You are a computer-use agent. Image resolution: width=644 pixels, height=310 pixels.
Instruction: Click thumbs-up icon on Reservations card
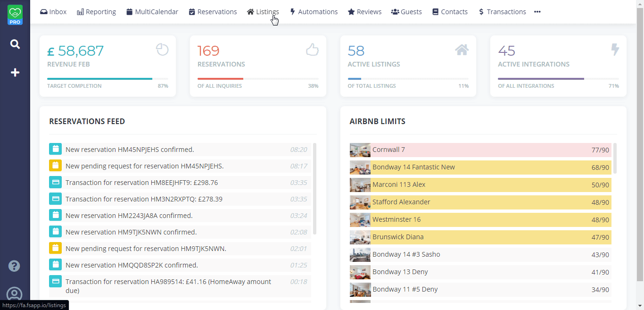(x=313, y=50)
